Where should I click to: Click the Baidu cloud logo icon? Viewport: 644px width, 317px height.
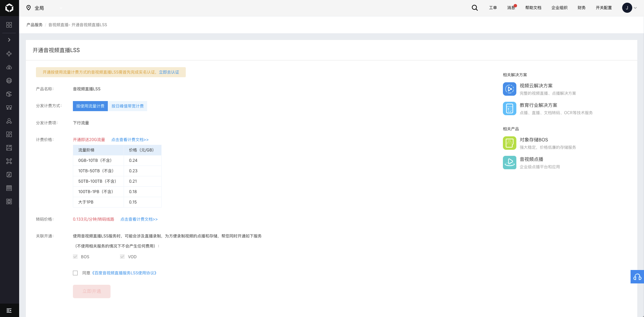click(9, 8)
